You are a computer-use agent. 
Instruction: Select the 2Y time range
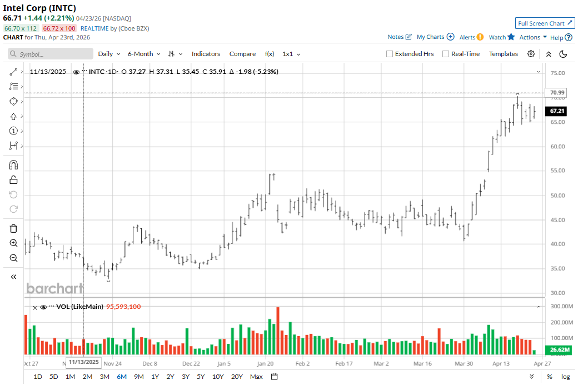pos(170,377)
